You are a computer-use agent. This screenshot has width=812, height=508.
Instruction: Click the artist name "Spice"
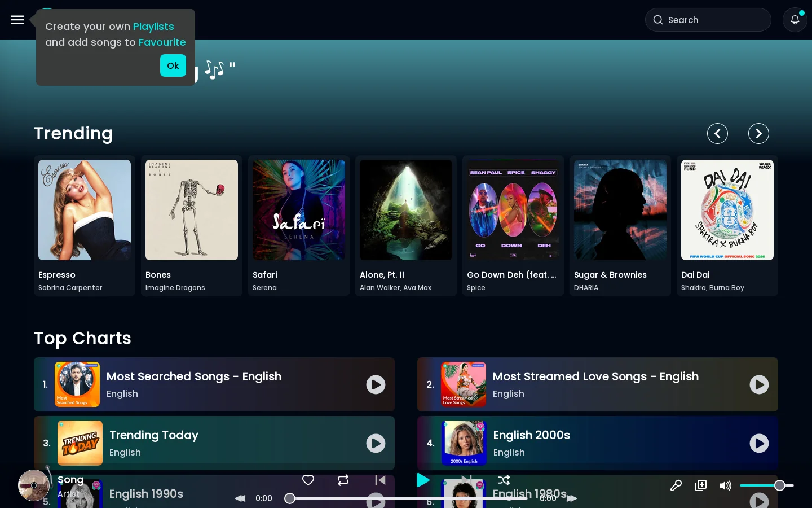point(476,288)
